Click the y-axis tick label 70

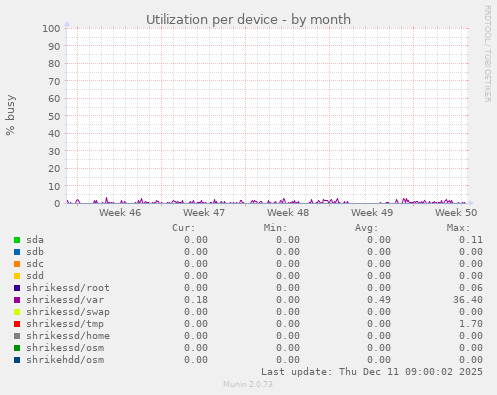[x=54, y=81]
